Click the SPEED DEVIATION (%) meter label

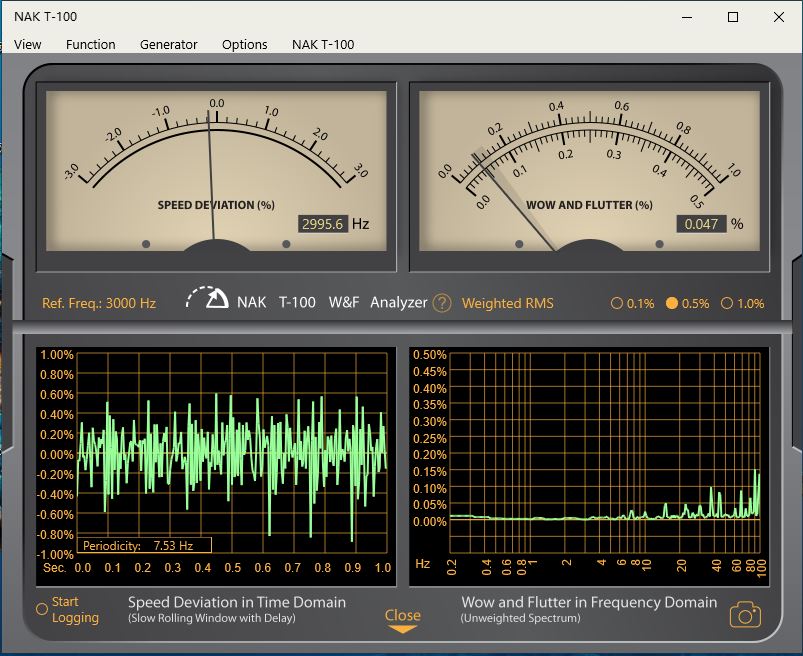(x=216, y=205)
